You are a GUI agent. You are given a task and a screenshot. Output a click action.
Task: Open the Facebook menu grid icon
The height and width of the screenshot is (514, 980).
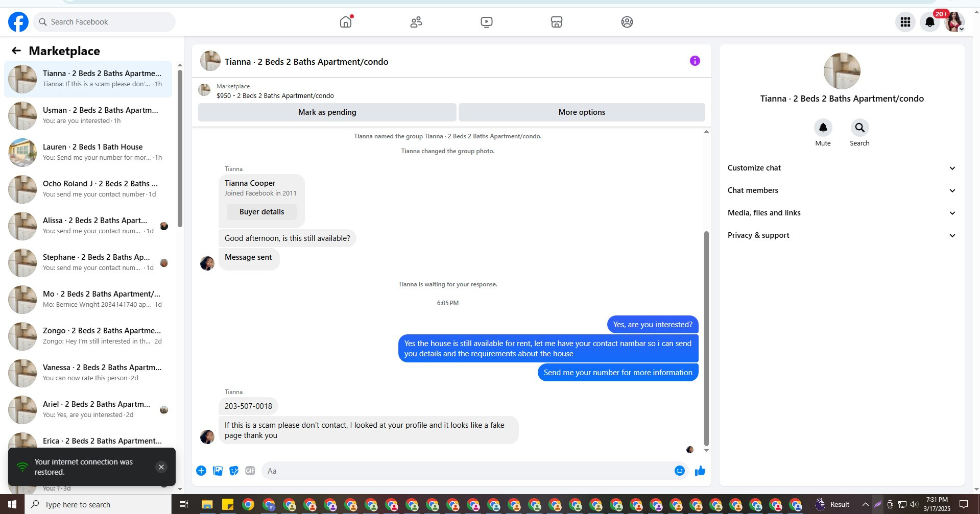(905, 22)
